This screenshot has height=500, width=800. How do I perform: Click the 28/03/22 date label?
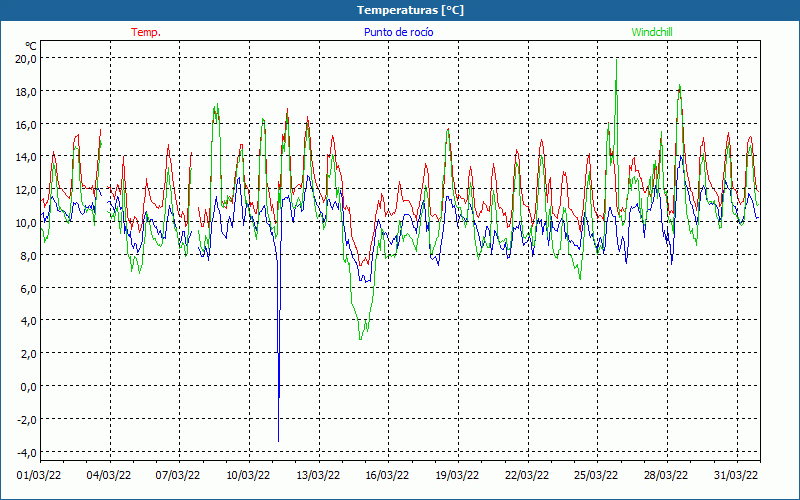(x=666, y=476)
